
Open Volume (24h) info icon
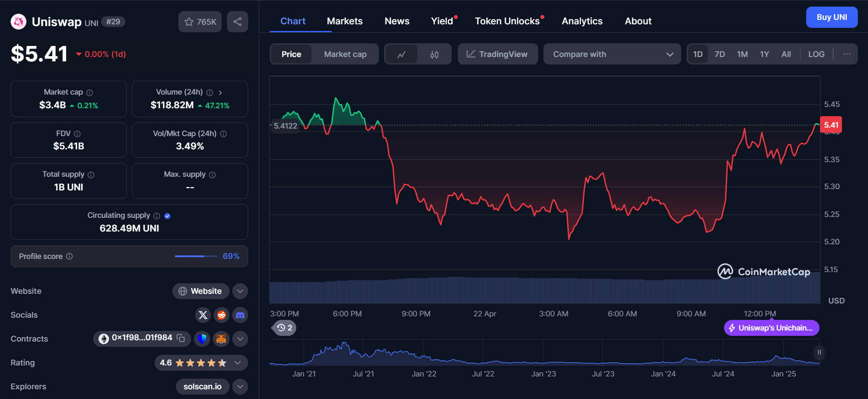pyautogui.click(x=210, y=93)
